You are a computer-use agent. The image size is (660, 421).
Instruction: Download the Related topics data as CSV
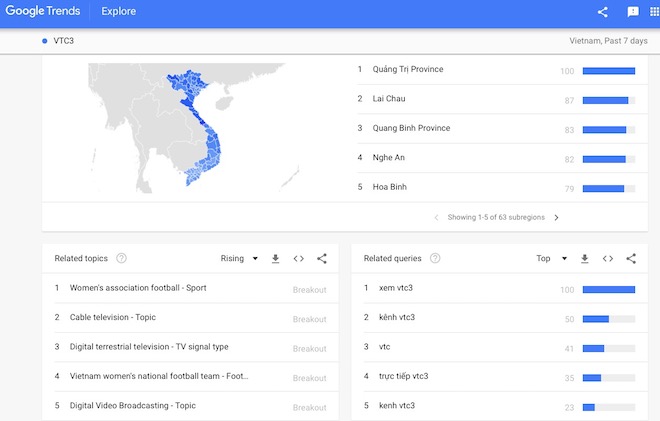click(276, 258)
